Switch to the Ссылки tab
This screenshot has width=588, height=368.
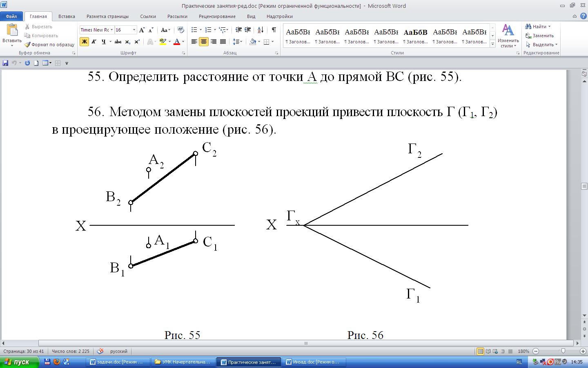pos(148,16)
